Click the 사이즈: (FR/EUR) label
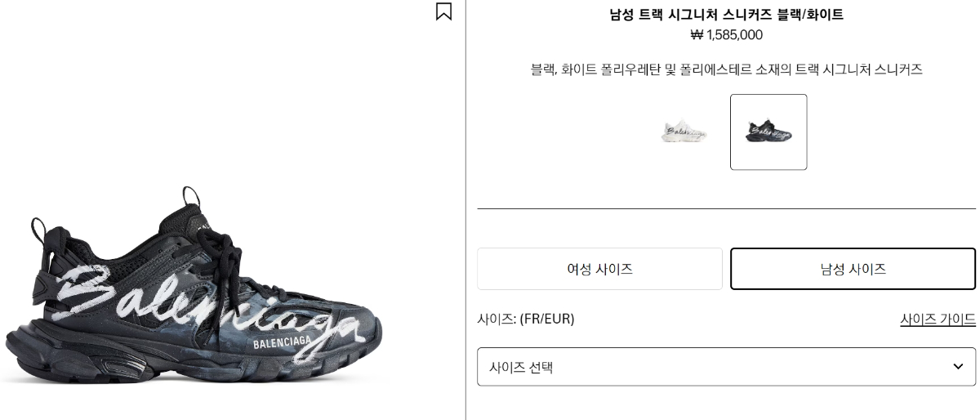 coord(526,319)
